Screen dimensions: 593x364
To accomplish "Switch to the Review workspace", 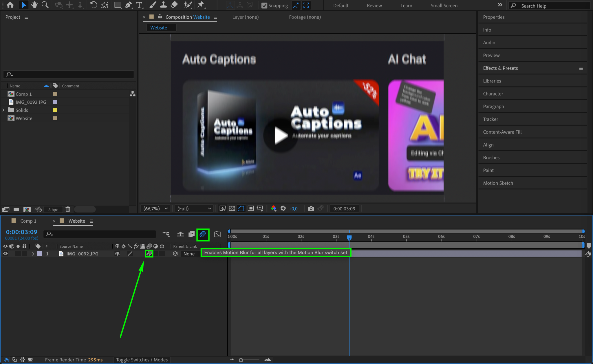I will [374, 6].
